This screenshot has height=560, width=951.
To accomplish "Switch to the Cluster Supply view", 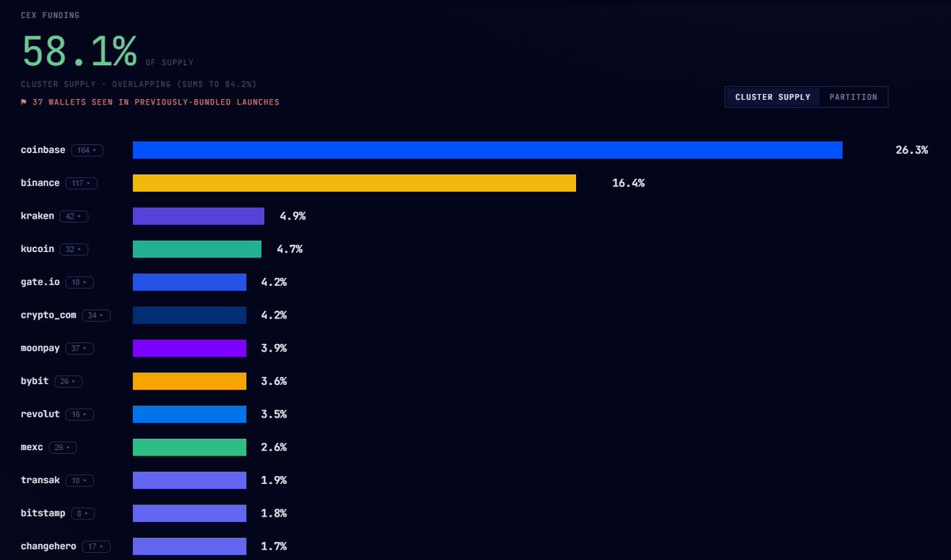I will pyautogui.click(x=773, y=97).
